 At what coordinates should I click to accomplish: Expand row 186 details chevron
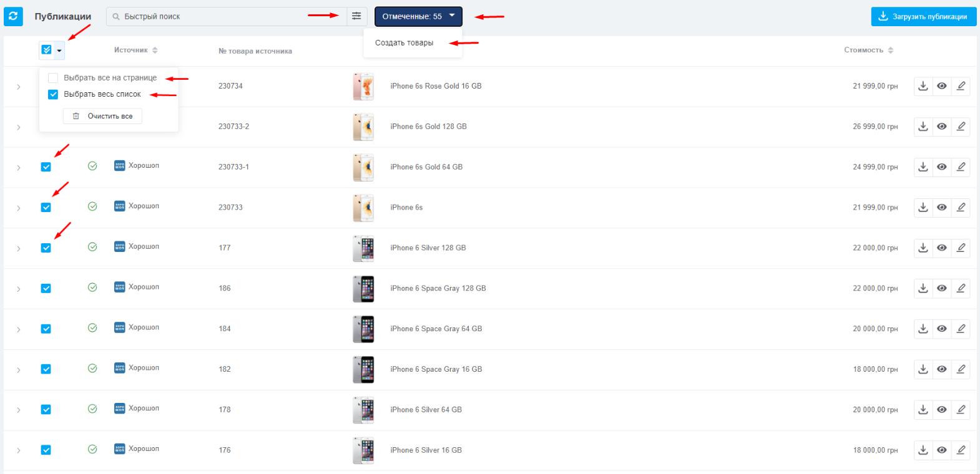(19, 289)
